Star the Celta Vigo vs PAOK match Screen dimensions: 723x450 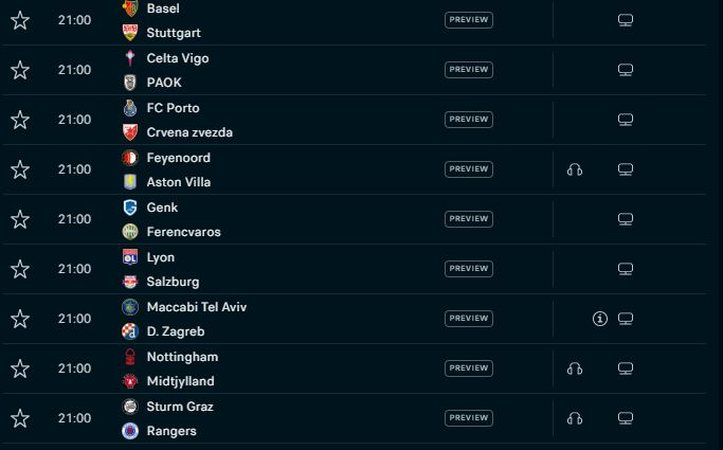[x=20, y=70]
